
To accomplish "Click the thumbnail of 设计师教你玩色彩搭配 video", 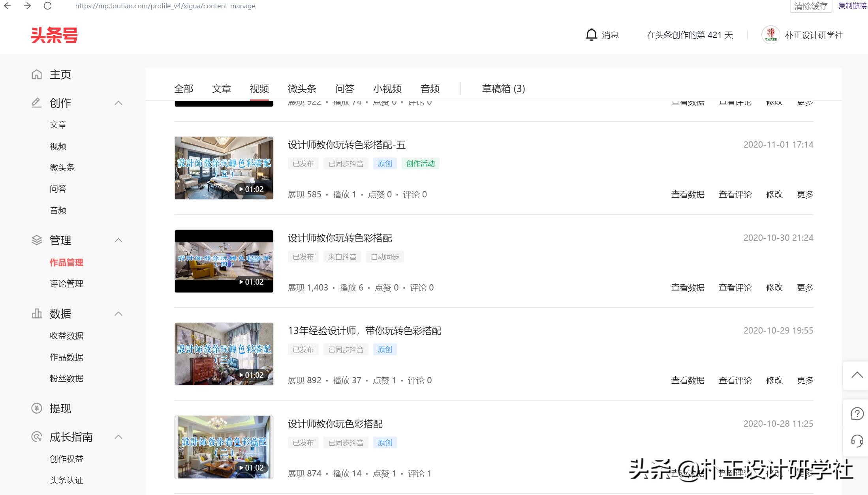I will click(224, 446).
